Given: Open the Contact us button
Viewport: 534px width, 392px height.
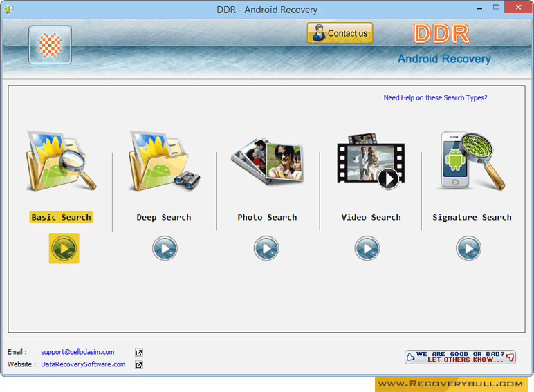Looking at the screenshot, I should [340, 33].
